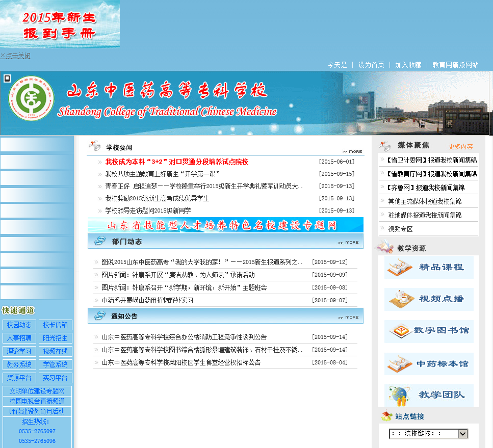Open 【齐鲁网】报道我校新闻集锦
Screen dimensions: 493x448
[425, 188]
